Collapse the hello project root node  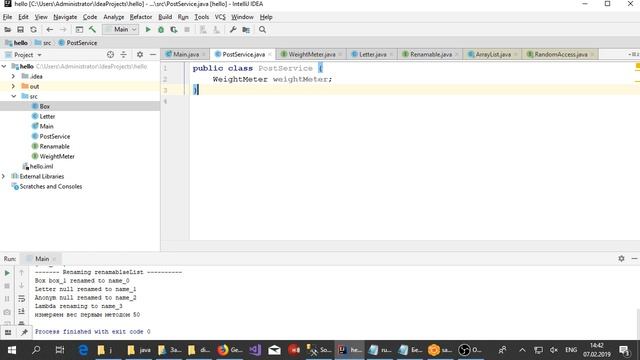click(4, 66)
